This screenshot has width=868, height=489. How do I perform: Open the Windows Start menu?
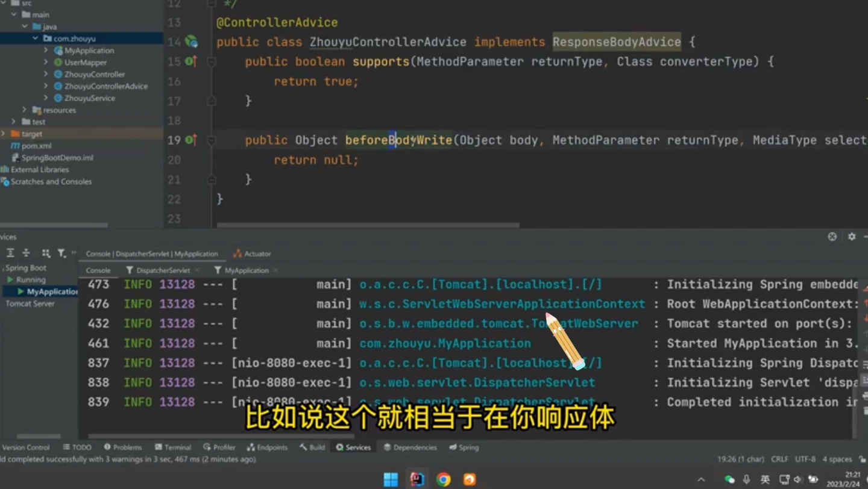(x=391, y=479)
